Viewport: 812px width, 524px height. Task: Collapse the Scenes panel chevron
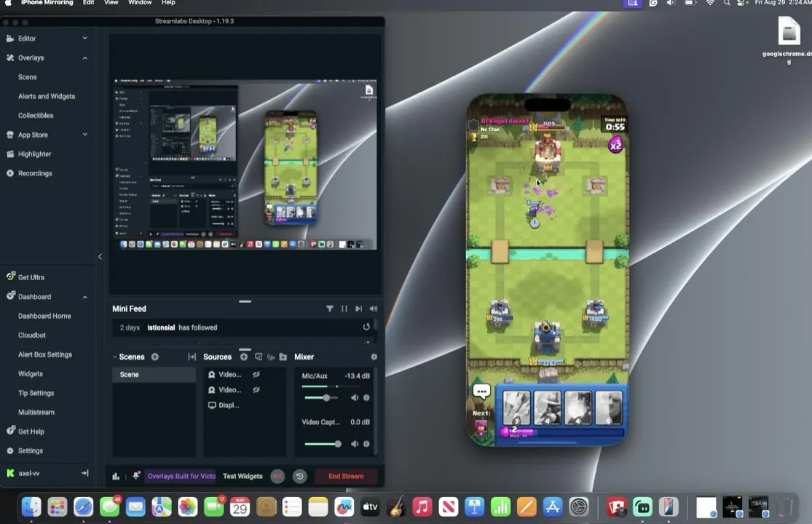click(115, 357)
